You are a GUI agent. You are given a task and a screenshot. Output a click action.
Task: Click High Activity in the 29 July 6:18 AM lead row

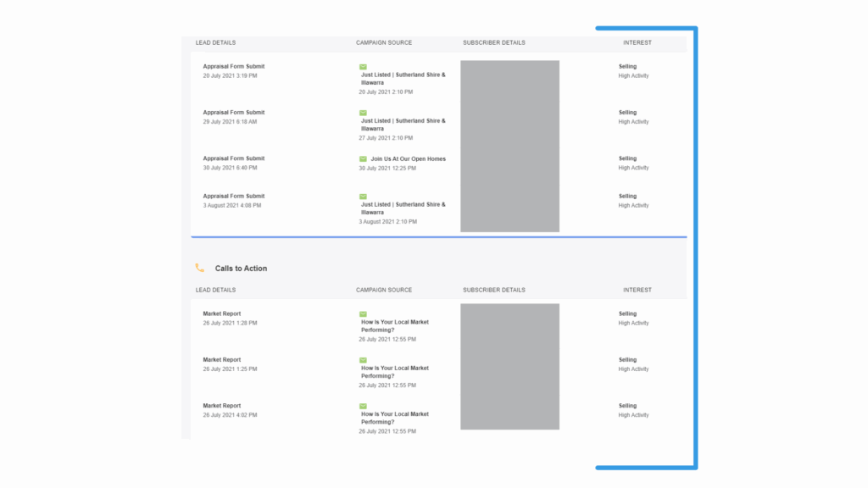click(x=633, y=122)
